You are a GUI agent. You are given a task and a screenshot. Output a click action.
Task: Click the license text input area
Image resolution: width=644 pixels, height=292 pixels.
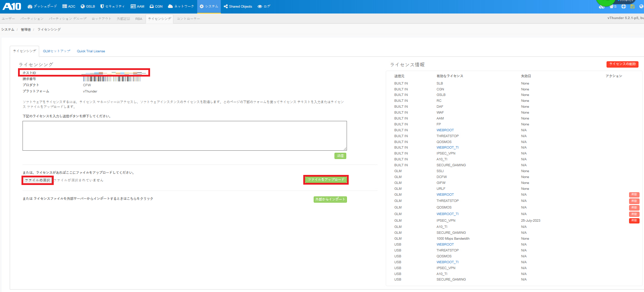point(184,136)
